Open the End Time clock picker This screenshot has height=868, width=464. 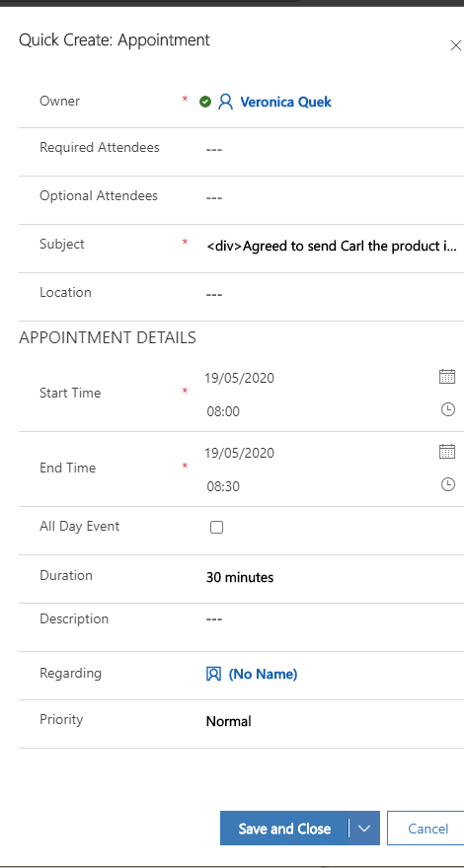pos(448,484)
